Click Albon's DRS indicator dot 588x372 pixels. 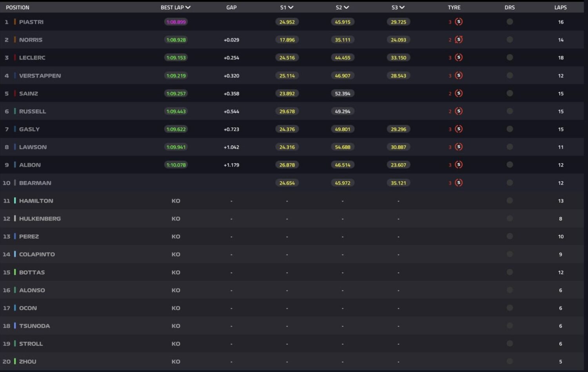click(x=510, y=164)
